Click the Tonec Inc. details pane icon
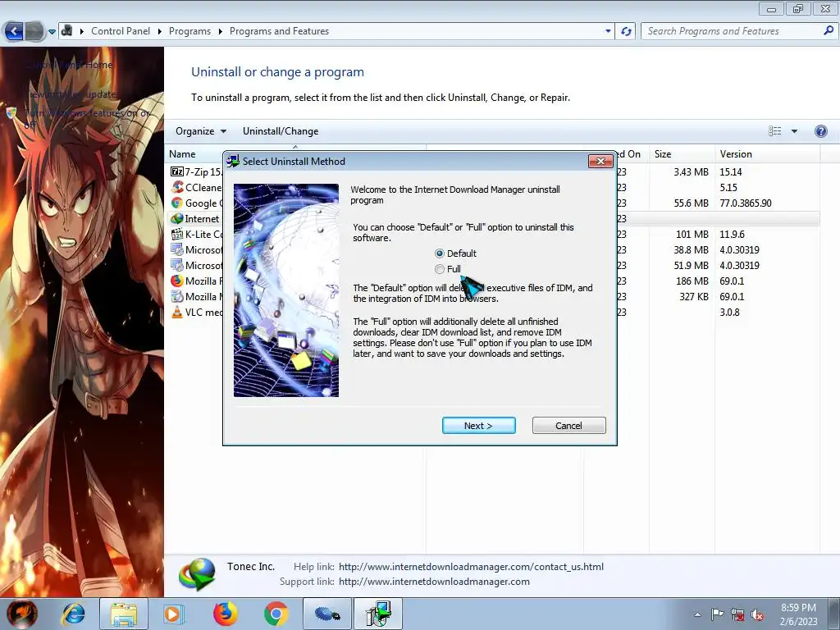The image size is (840, 630). (197, 574)
